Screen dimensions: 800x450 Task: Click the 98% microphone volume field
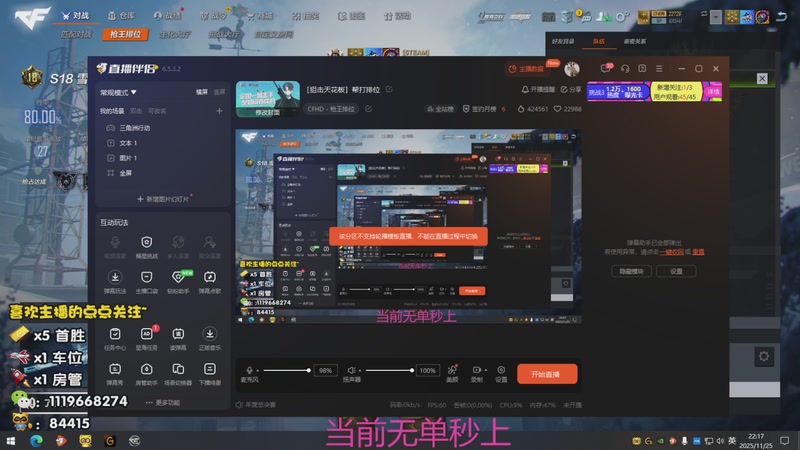pyautogui.click(x=326, y=370)
